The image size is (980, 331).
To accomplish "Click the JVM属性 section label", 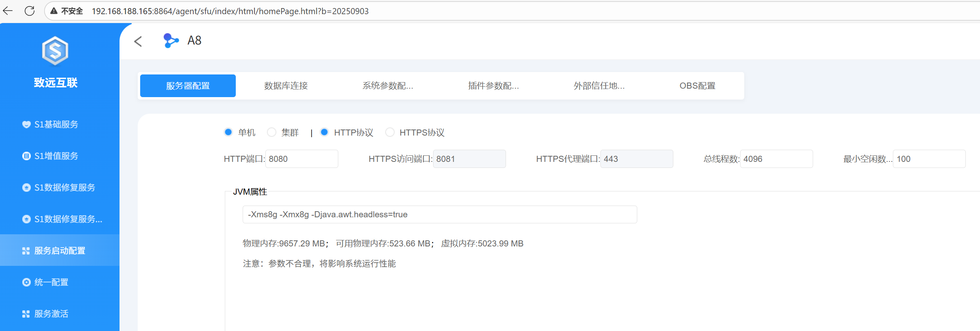I will [x=250, y=192].
